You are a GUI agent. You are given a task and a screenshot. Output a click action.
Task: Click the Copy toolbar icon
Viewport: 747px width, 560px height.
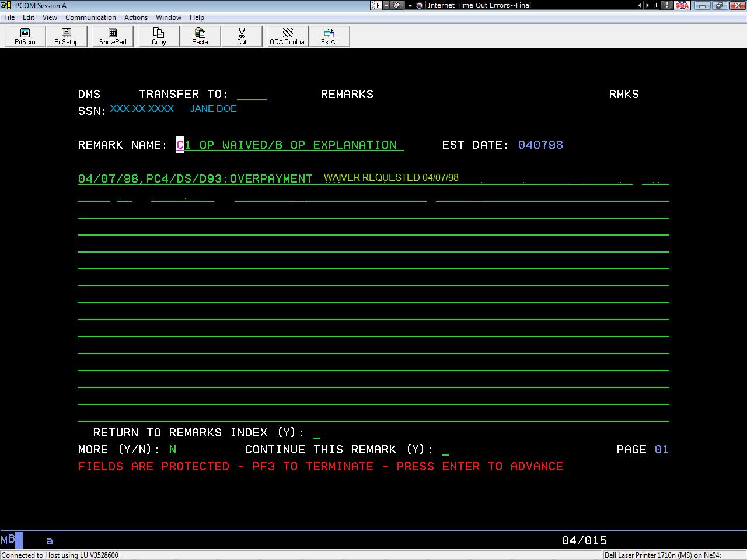(159, 36)
